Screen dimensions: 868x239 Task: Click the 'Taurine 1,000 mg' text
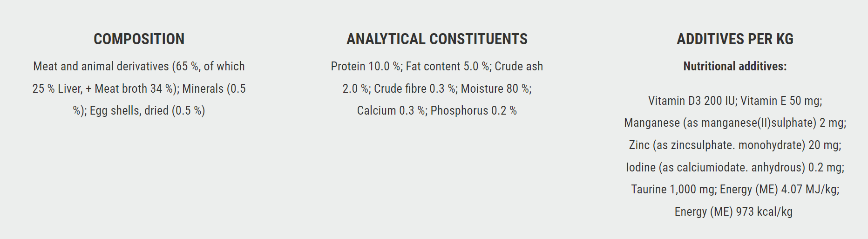[673, 190]
